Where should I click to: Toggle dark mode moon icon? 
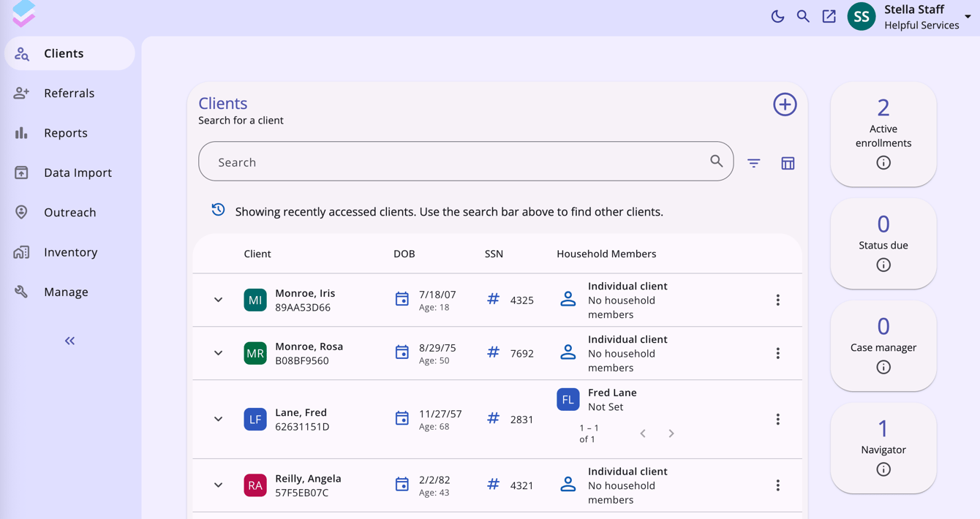tap(777, 16)
